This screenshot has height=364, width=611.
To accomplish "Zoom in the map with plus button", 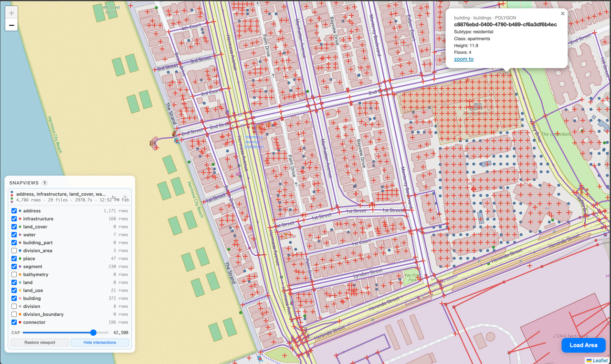I will [x=11, y=12].
